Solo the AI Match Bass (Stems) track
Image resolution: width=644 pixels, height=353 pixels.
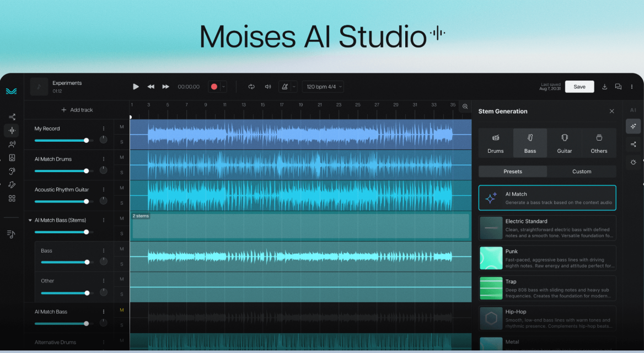(x=121, y=233)
